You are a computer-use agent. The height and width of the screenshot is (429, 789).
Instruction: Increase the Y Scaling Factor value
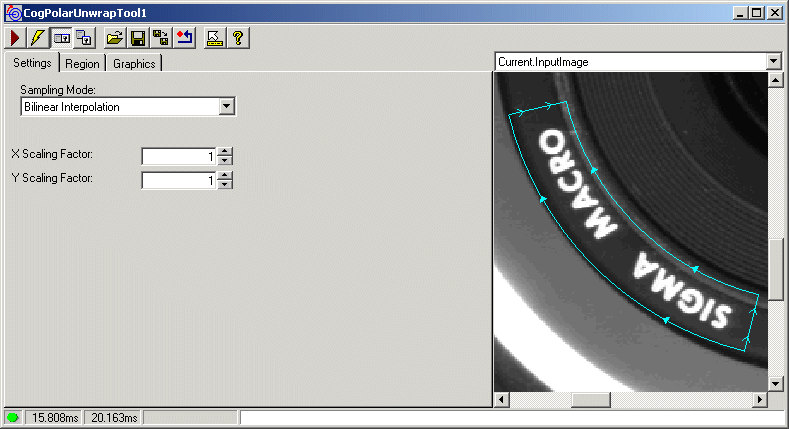click(225, 176)
